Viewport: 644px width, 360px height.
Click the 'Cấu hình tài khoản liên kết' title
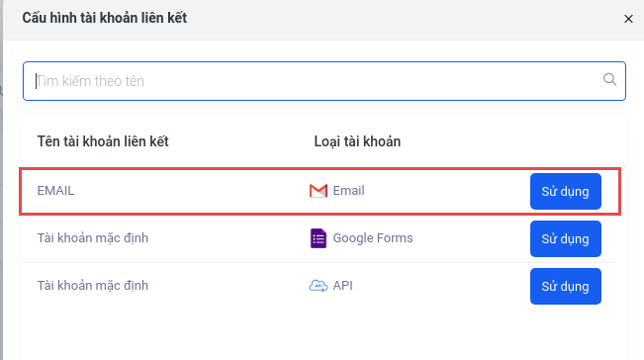click(104, 18)
